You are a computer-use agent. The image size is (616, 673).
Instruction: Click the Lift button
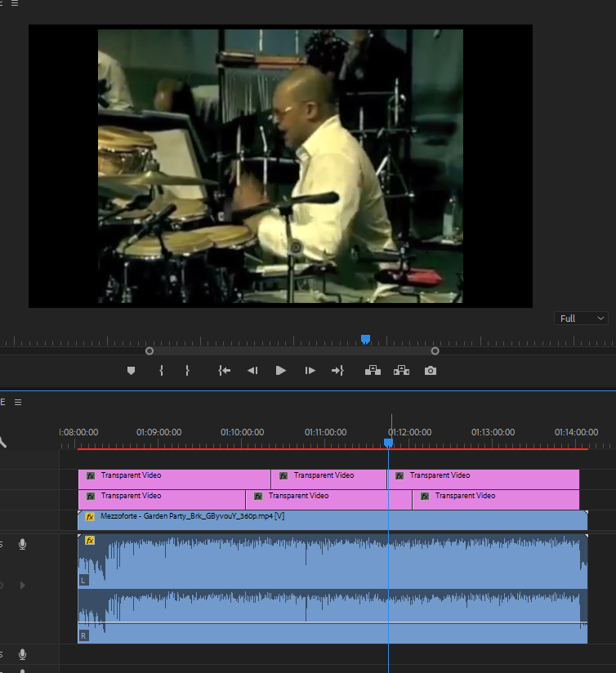click(373, 371)
